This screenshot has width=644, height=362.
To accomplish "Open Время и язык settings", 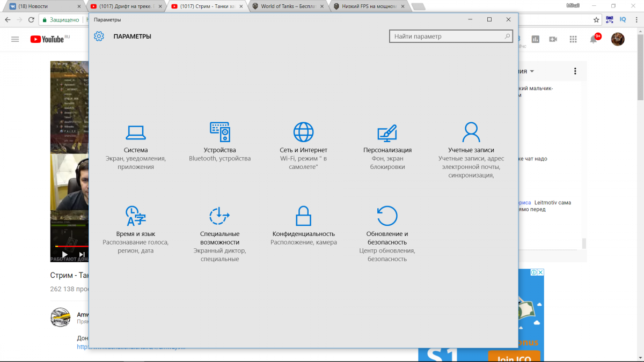I will [136, 230].
